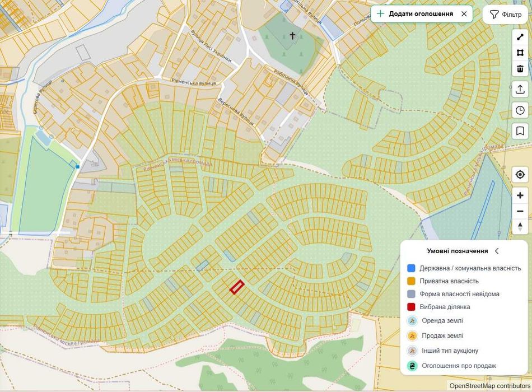Image resolution: width=532 pixels, height=392 pixels.
Task: Click the orange Приватна власність swatch
Action: (411, 281)
